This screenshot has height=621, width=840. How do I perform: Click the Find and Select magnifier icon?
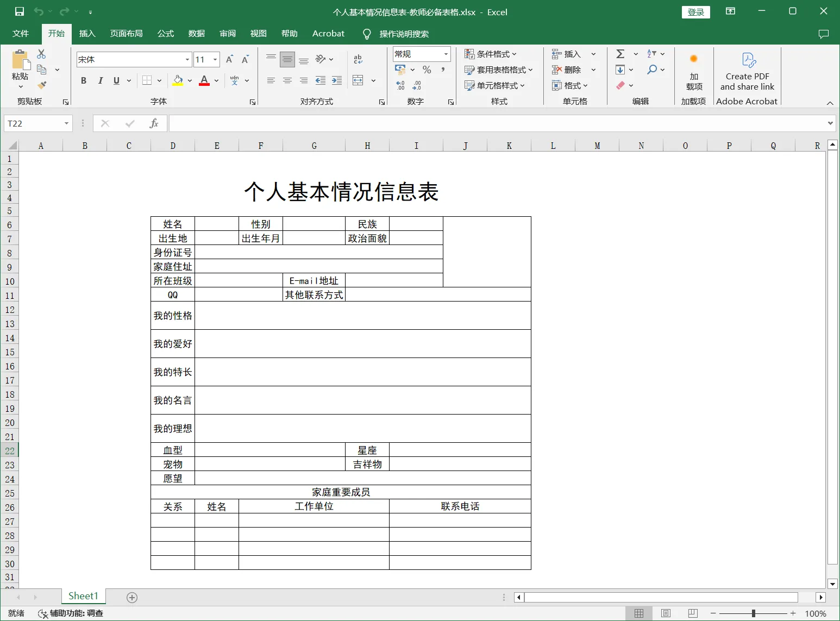coord(651,70)
